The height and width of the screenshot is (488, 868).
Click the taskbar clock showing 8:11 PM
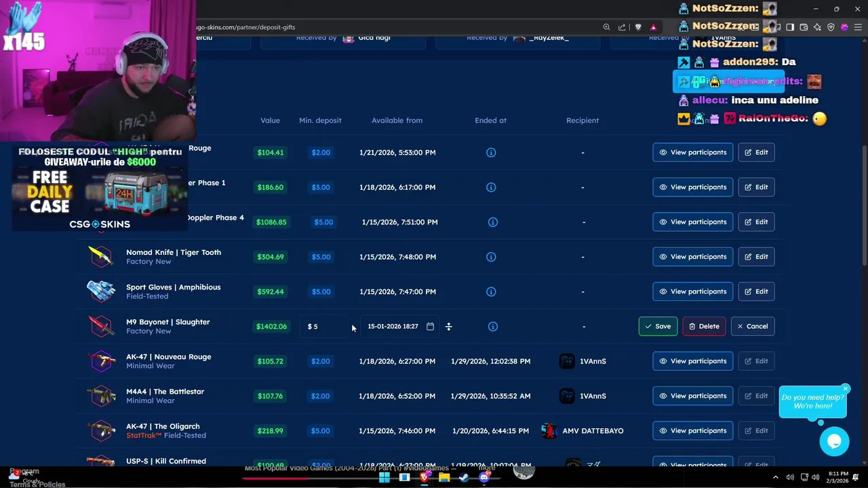tap(837, 477)
